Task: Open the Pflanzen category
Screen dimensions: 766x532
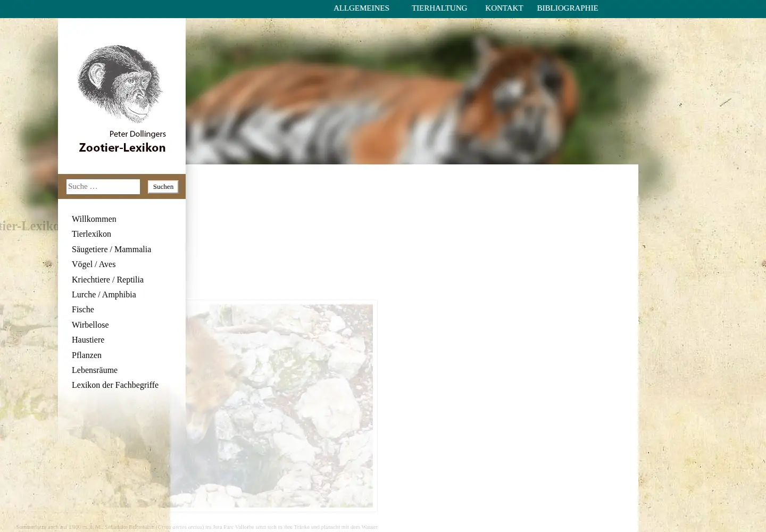Action: (86, 355)
